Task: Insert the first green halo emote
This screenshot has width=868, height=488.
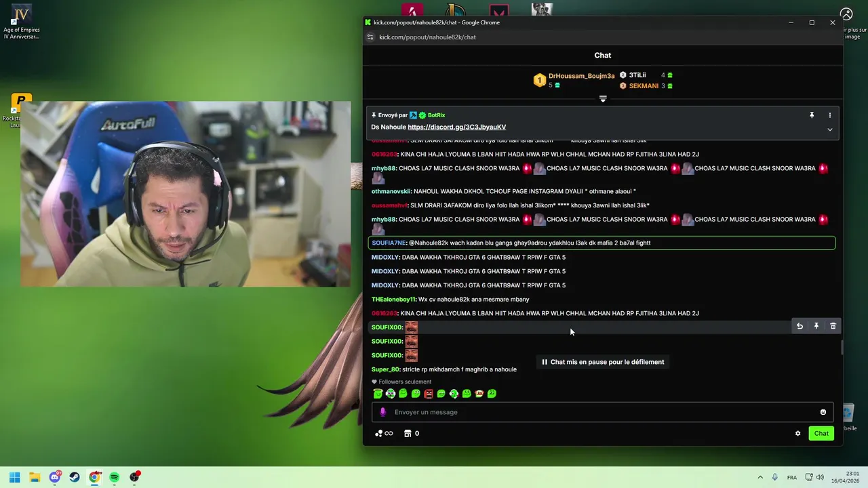Action: click(x=378, y=394)
